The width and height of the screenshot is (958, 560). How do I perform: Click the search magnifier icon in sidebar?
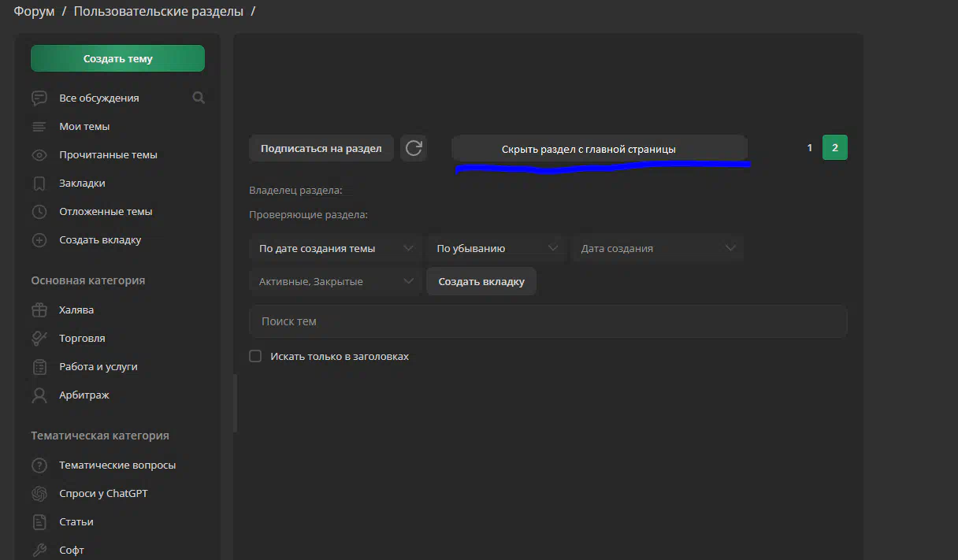(x=199, y=98)
